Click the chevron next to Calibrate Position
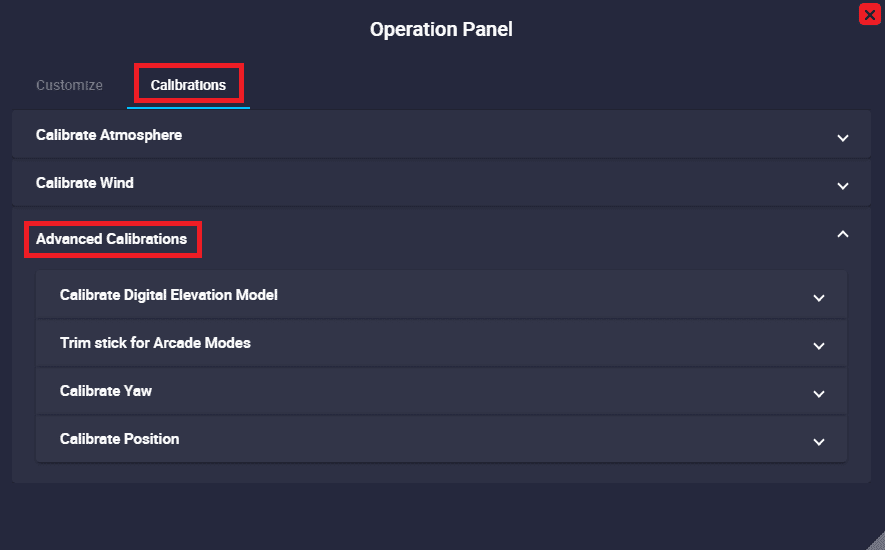This screenshot has width=885, height=550. tap(819, 441)
